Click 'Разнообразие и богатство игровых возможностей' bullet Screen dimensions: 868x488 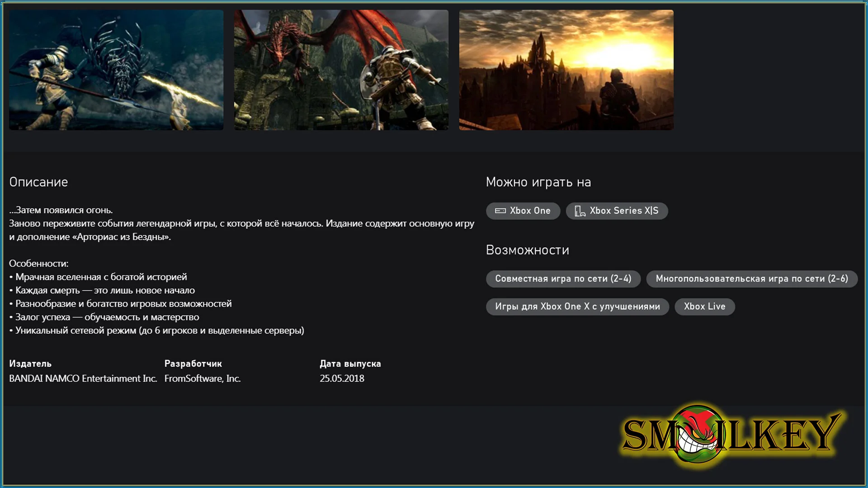[x=121, y=304]
